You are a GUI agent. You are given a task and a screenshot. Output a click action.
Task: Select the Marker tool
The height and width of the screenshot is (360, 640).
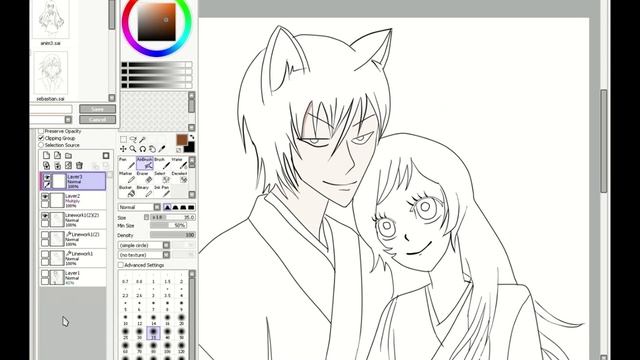coord(126,177)
